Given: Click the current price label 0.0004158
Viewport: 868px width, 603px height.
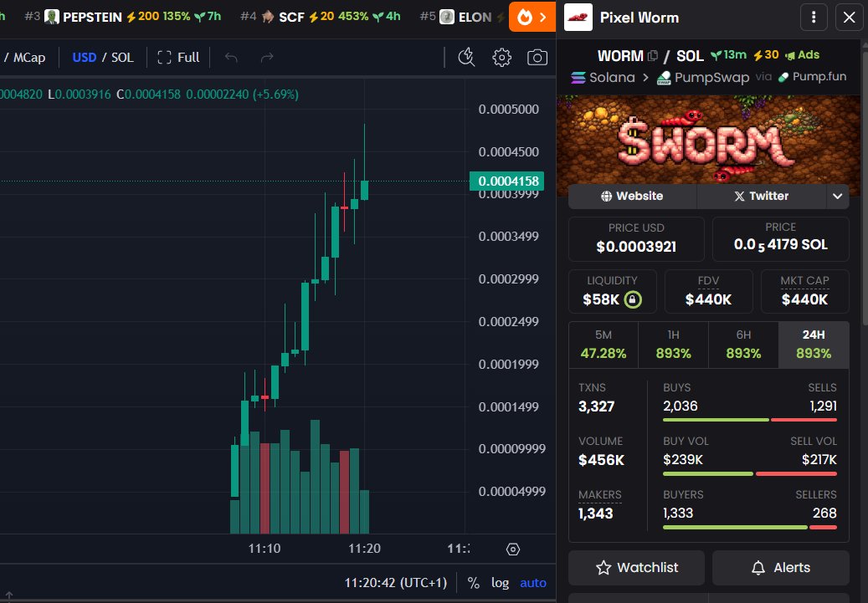Looking at the screenshot, I should [507, 181].
